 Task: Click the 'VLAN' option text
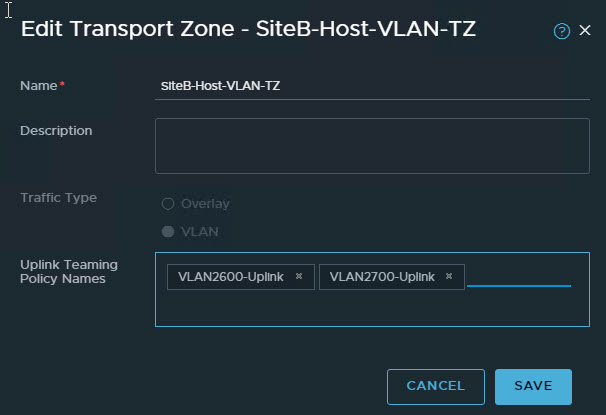[199, 232]
